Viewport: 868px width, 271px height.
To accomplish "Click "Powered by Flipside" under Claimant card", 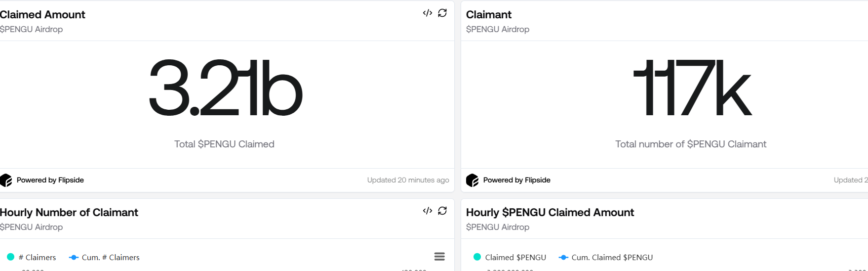I will [x=516, y=180].
